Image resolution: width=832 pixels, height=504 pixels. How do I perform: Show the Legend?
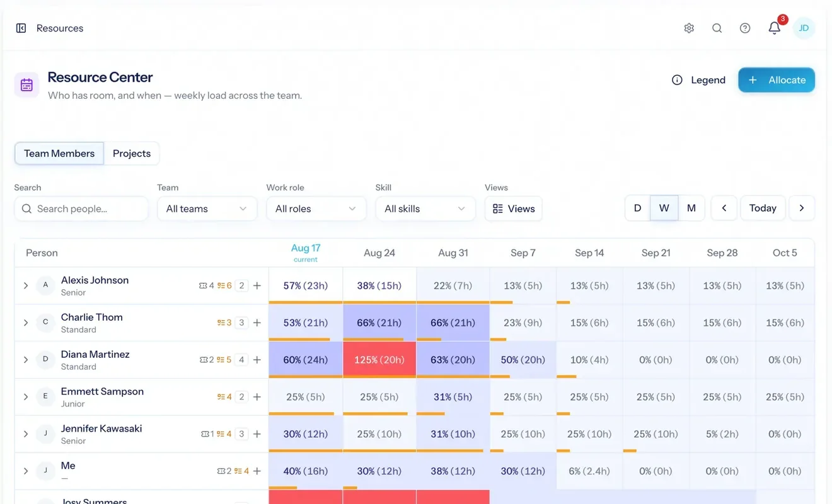click(x=698, y=80)
